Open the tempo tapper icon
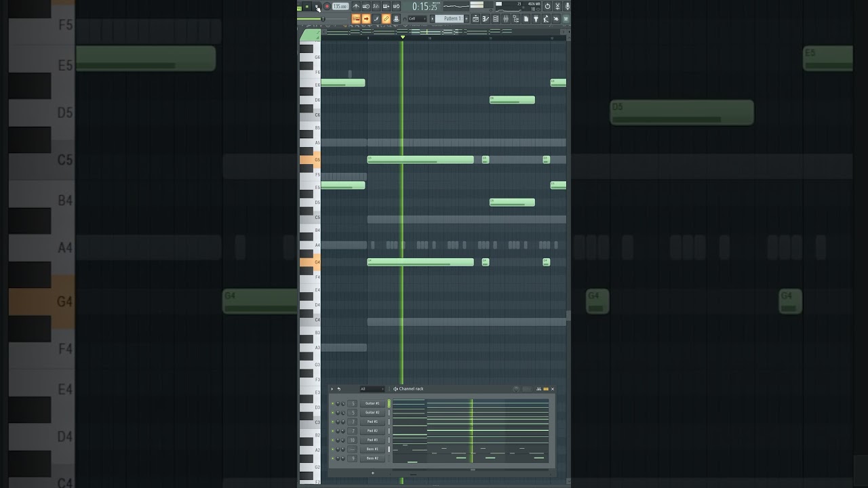 tap(546, 19)
